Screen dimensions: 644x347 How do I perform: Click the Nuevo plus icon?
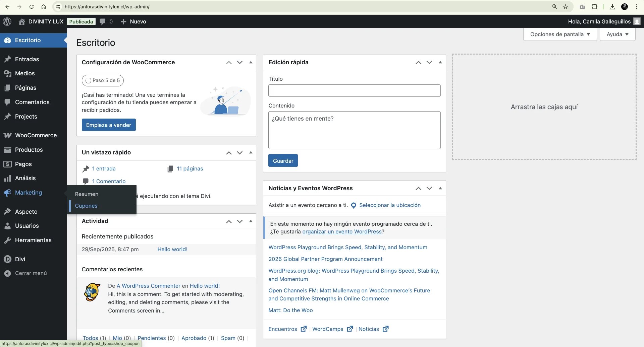click(123, 21)
